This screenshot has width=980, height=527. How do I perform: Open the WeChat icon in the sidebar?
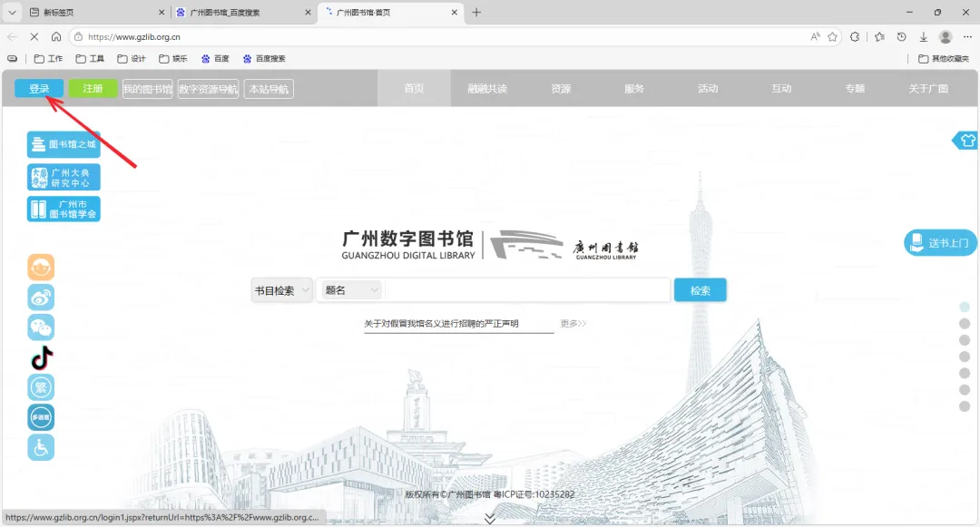click(41, 327)
